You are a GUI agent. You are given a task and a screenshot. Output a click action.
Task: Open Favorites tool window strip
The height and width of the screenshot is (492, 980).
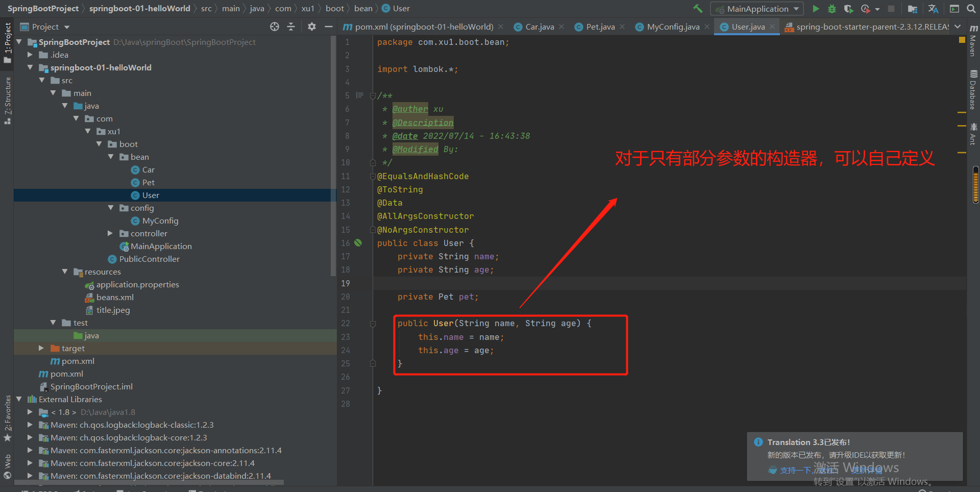click(7, 419)
